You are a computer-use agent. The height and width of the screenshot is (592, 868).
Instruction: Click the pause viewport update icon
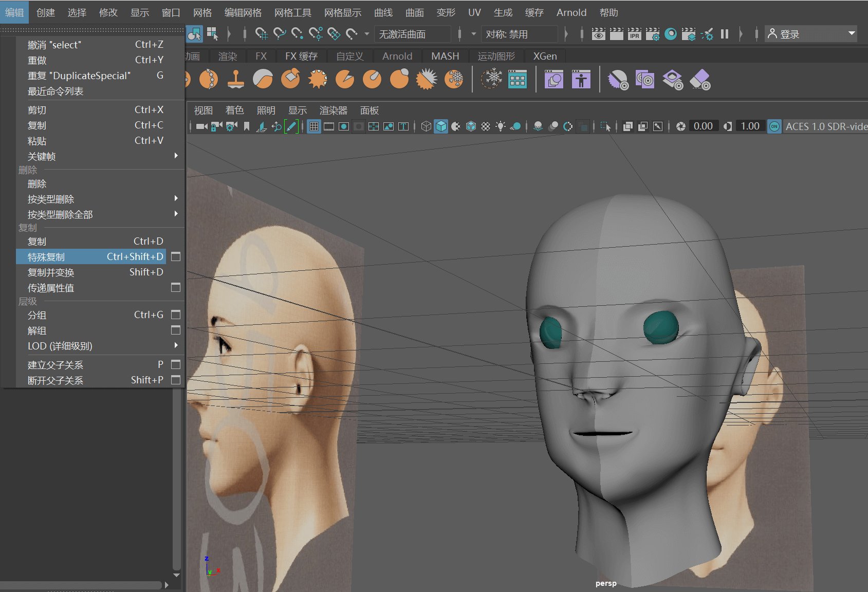(725, 34)
